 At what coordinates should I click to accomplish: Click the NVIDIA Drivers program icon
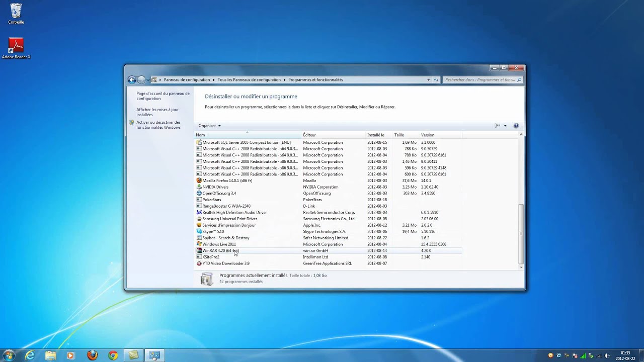[x=199, y=187]
